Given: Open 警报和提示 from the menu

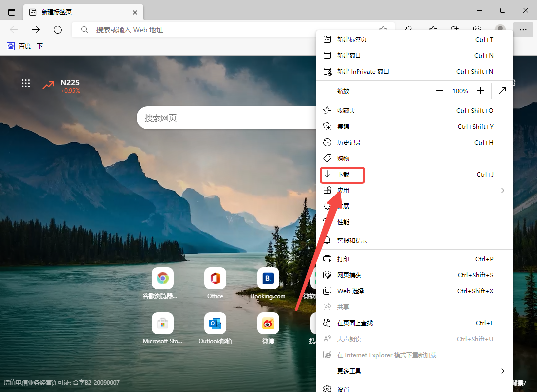Looking at the screenshot, I should 414,241.
